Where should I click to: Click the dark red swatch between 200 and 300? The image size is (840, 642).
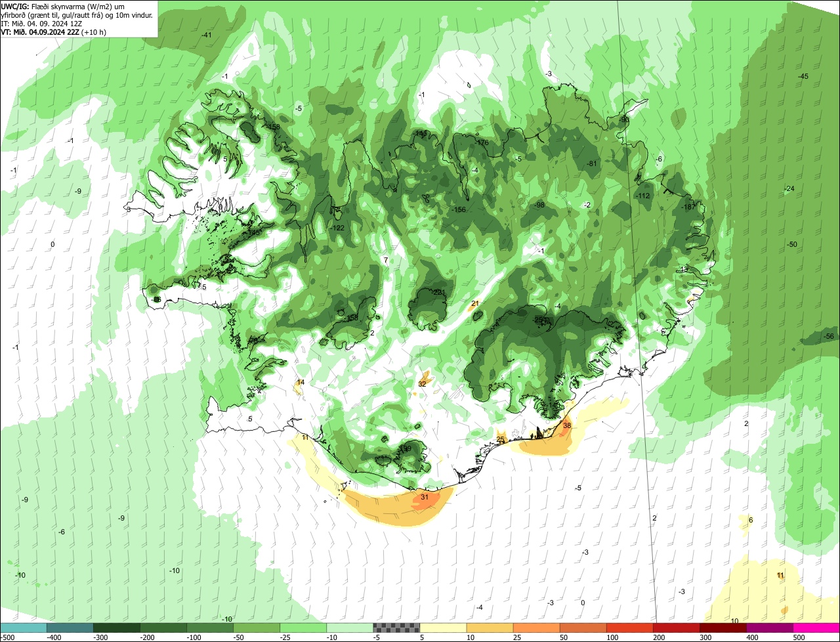(676, 628)
